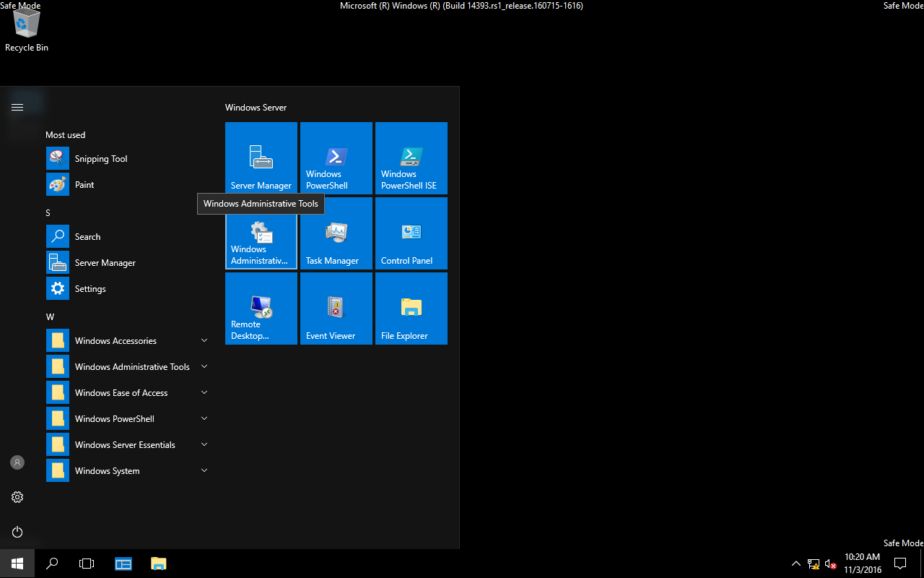
Task: Click the taskbar search magnifier icon
Action: click(52, 564)
